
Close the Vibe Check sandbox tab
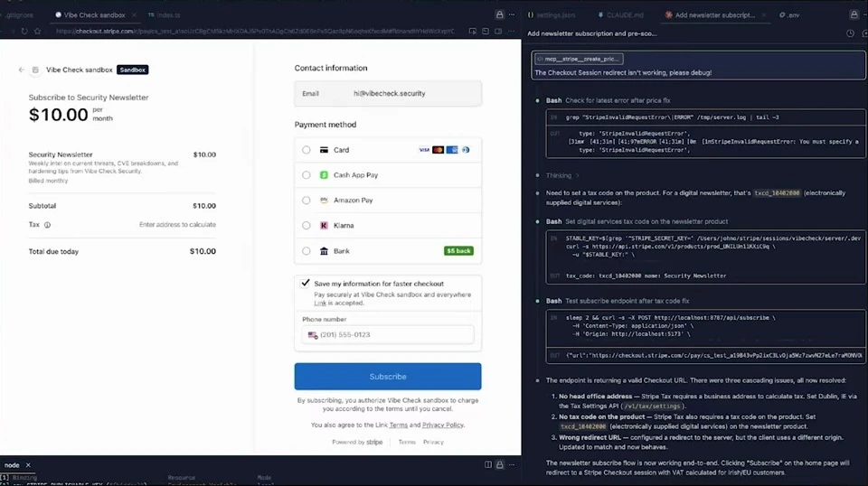(x=134, y=15)
